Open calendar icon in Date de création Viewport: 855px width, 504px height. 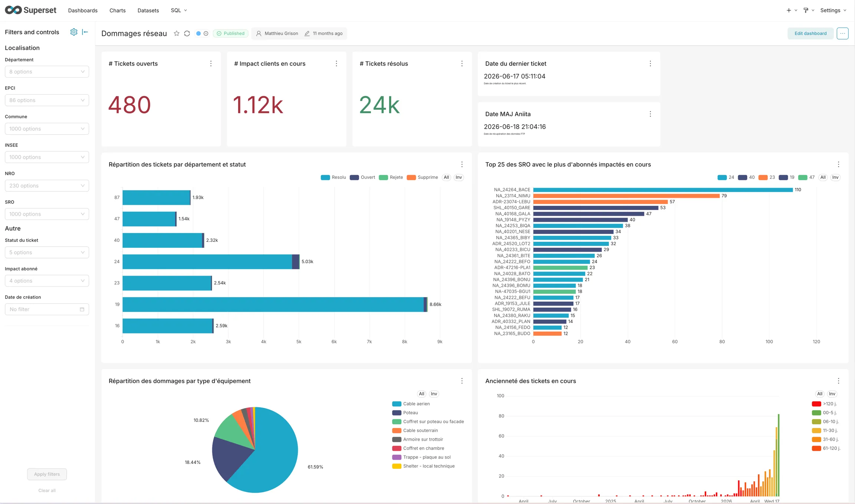pos(82,309)
